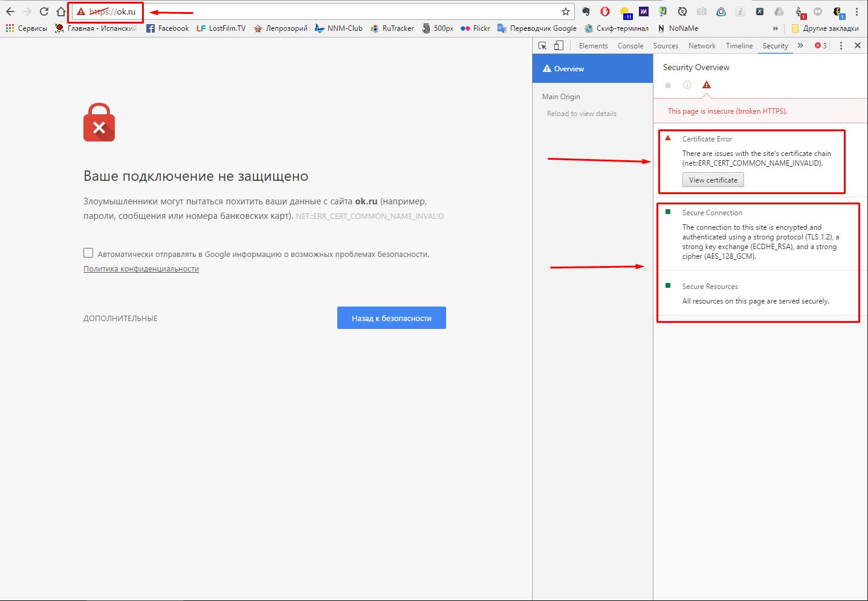The width and height of the screenshot is (868, 601).
Task: Click the grey lock icon in Security Overview
Action: pyautogui.click(x=668, y=85)
